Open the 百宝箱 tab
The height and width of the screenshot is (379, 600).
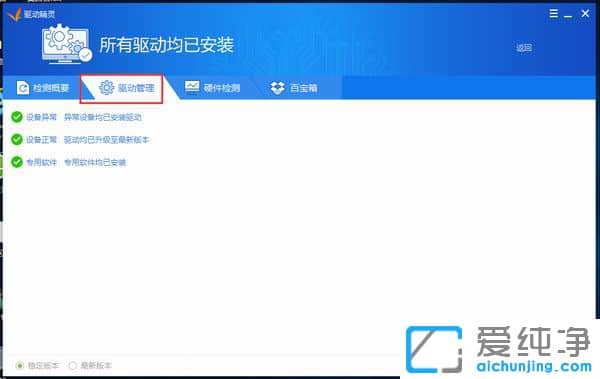coord(294,88)
